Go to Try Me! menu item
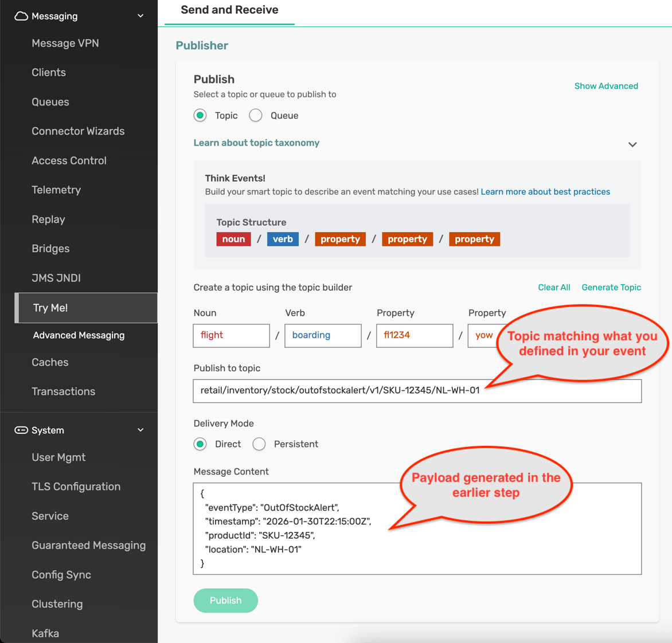 50,308
